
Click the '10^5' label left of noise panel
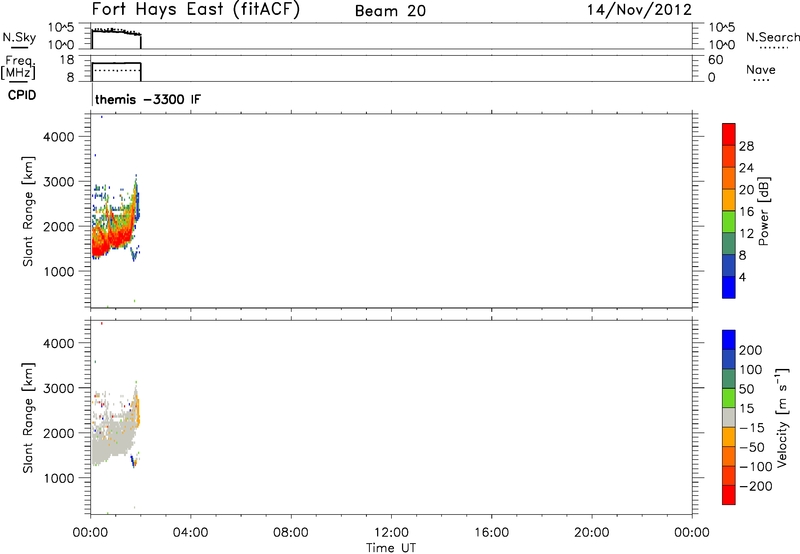click(x=61, y=28)
